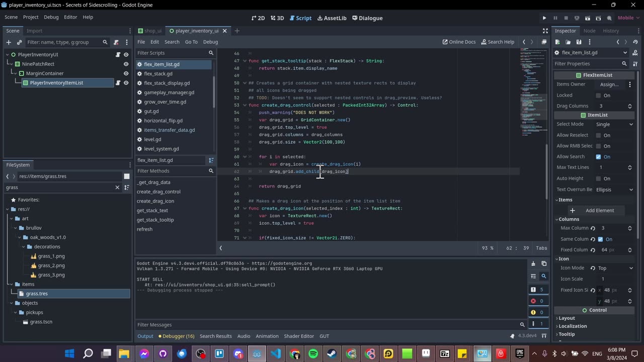The image size is (644, 362).
Task: Open Inspector object history clock icon
Action: point(635,42)
